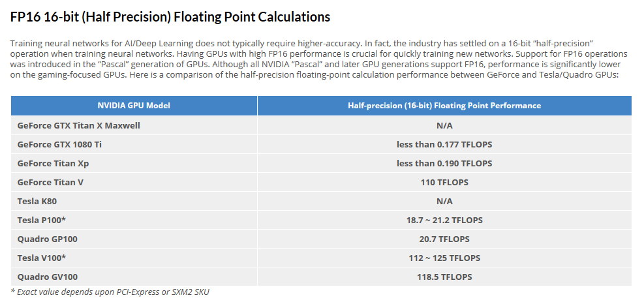Click the "112 ~ 125 TFLOPS" cell
Screen dimensions: 644x304
click(444, 258)
